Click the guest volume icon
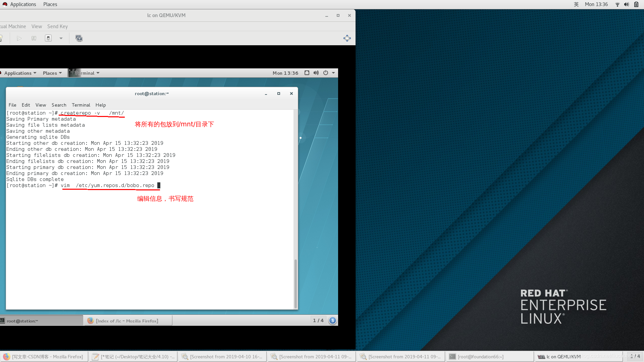This screenshot has height=362, width=644. point(316,73)
